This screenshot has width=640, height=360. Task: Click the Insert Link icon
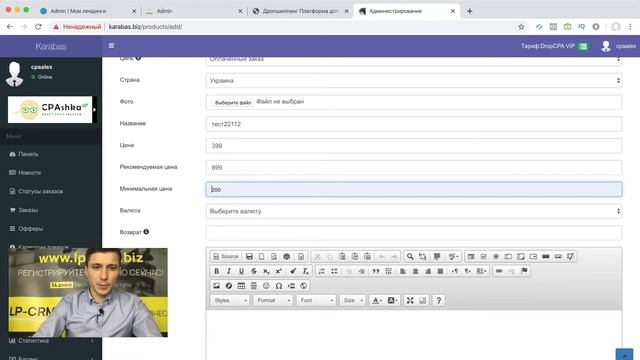coord(499,271)
